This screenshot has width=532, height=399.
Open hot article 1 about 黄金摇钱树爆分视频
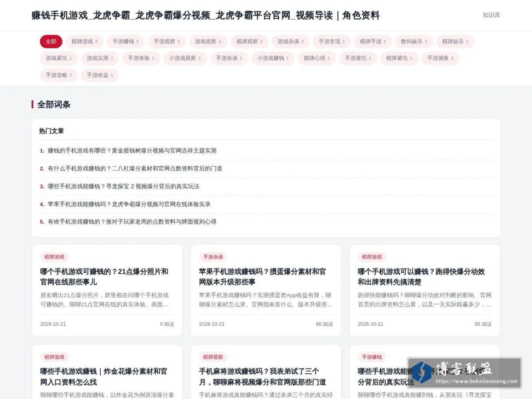click(132, 151)
